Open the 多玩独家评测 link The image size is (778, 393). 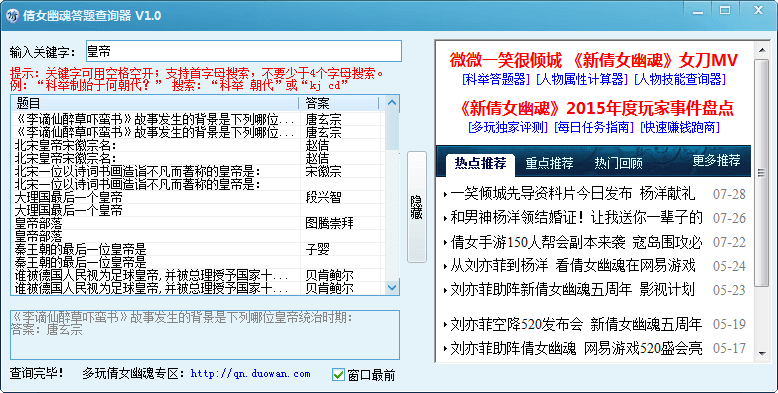(508, 128)
